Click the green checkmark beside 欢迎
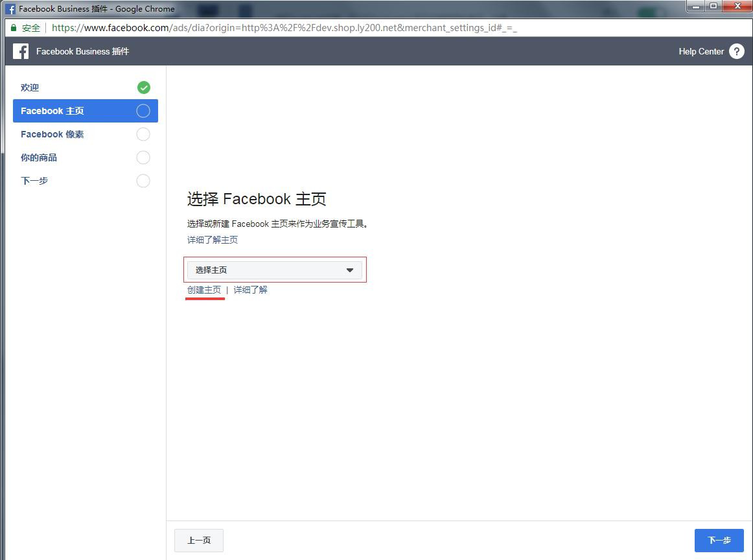Viewport: 753px width, 560px height. [x=144, y=87]
